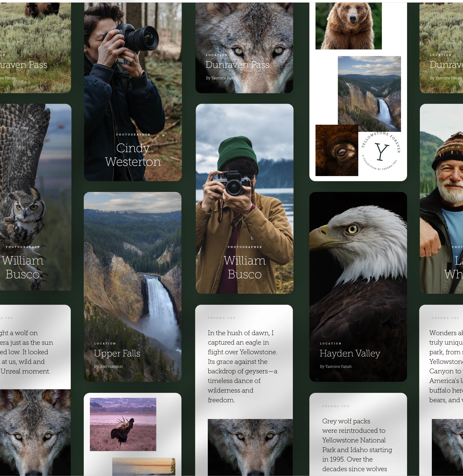
Task: Click the 'Hayden Valley' title text
Action: (350, 353)
